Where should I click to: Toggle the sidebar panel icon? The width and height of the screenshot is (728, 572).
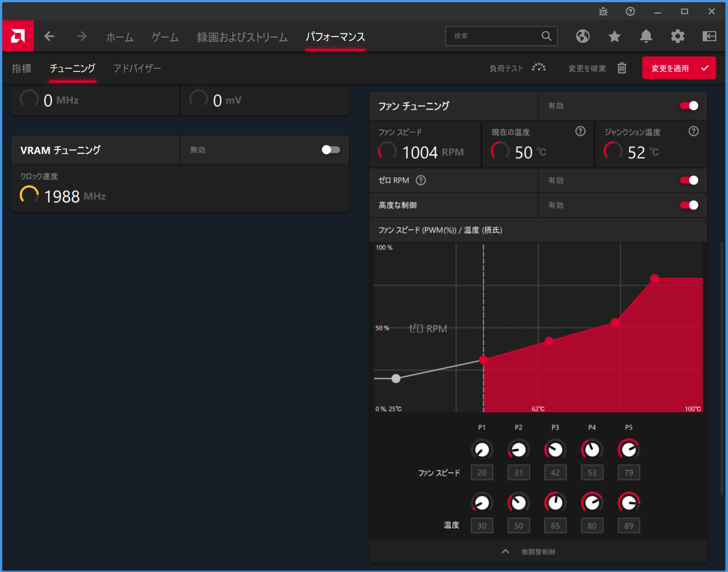pyautogui.click(x=709, y=36)
